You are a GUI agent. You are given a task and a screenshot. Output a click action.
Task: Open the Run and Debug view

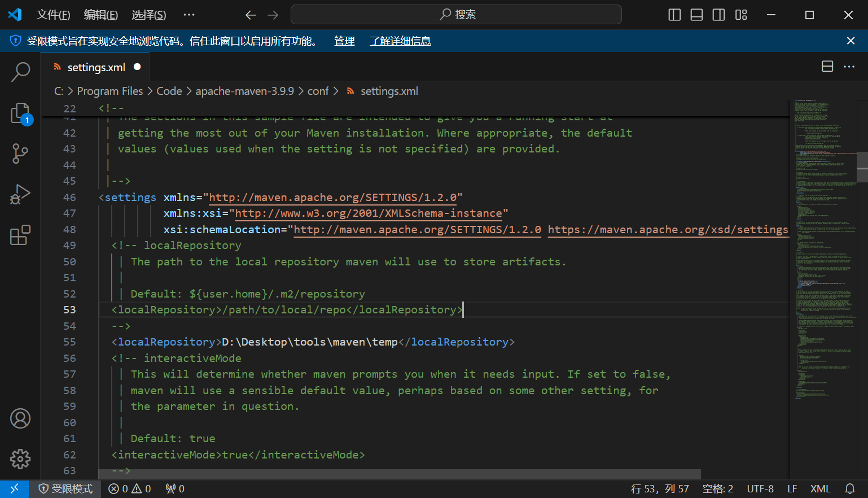[x=20, y=194]
